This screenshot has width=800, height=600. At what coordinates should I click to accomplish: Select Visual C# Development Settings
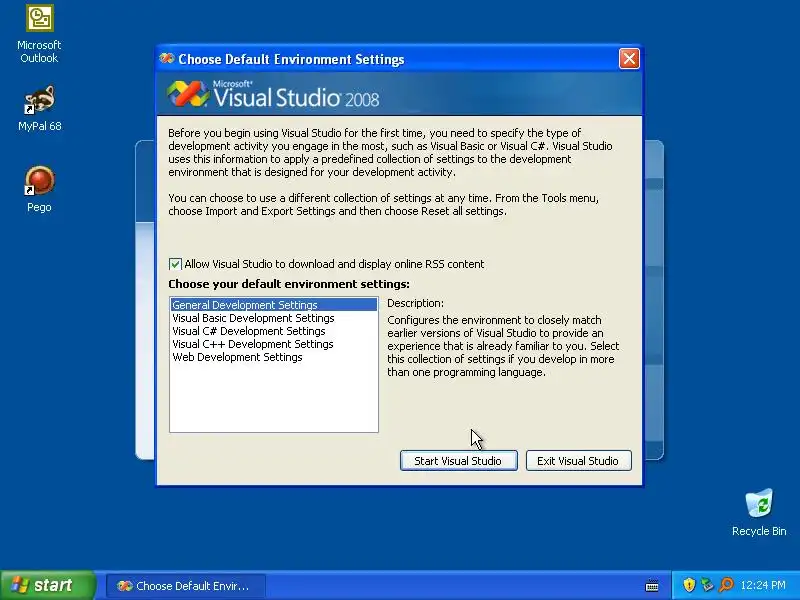click(x=274, y=331)
